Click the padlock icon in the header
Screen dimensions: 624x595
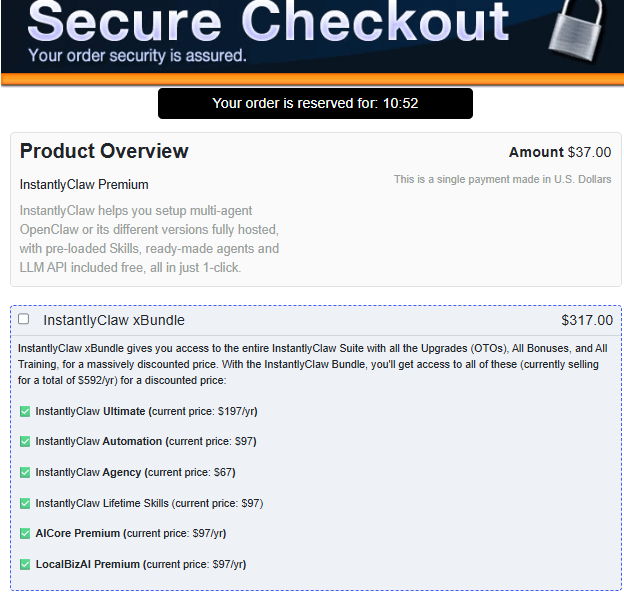click(x=577, y=30)
